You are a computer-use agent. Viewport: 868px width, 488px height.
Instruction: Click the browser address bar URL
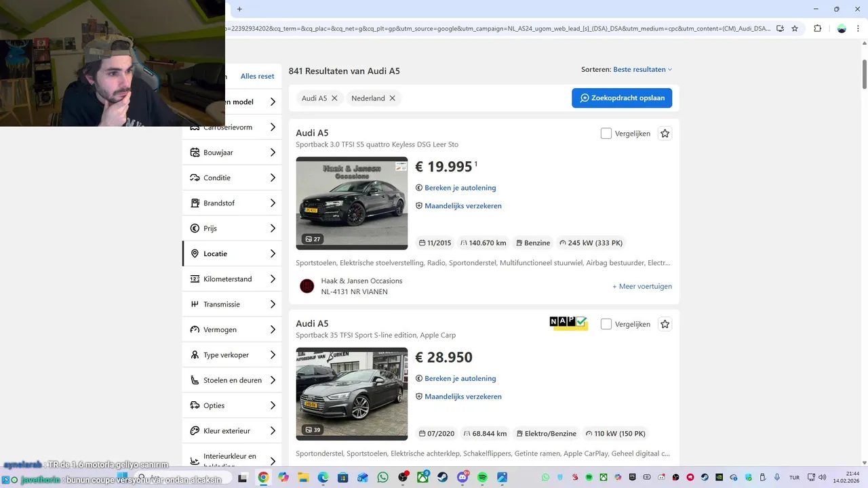[x=498, y=28]
